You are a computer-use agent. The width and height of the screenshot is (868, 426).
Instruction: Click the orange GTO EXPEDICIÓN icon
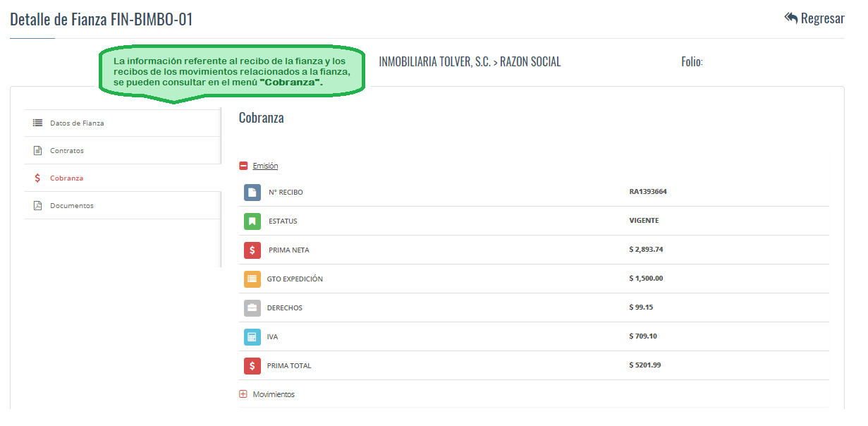coord(252,279)
